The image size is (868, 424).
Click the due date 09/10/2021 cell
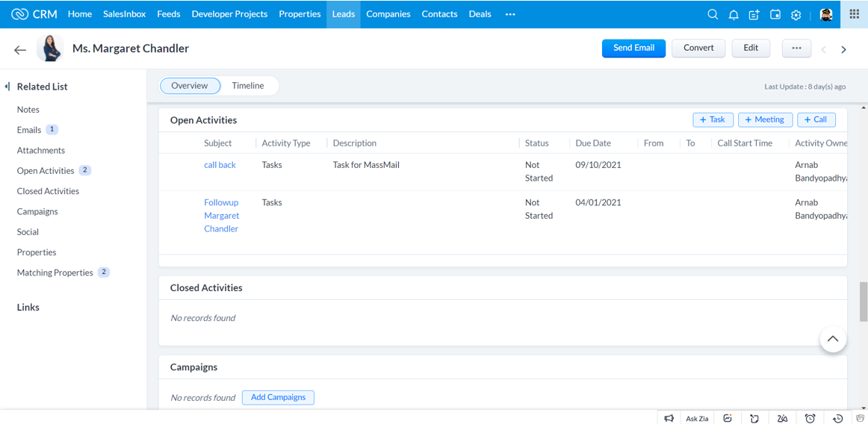click(x=598, y=165)
